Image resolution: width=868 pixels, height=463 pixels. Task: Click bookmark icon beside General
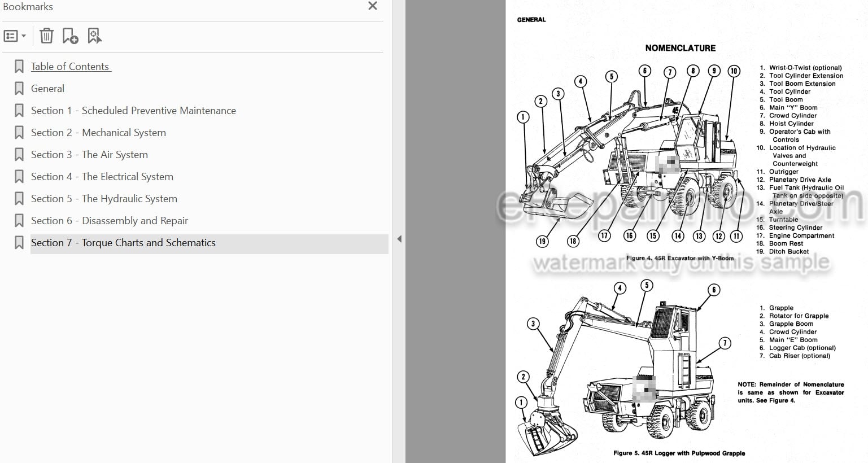[x=19, y=89]
